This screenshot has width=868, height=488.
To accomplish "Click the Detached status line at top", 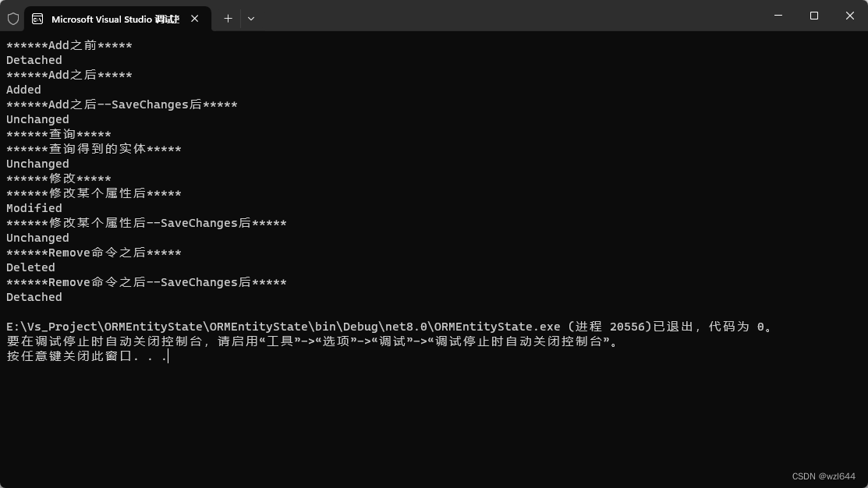I will [34, 59].
